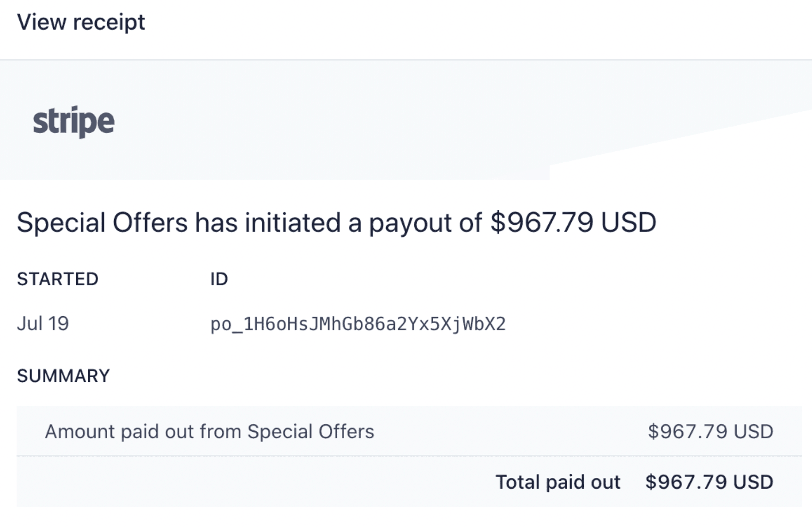Select the Amount paid out from Special Offers row
The image size is (812, 527).
(209, 432)
